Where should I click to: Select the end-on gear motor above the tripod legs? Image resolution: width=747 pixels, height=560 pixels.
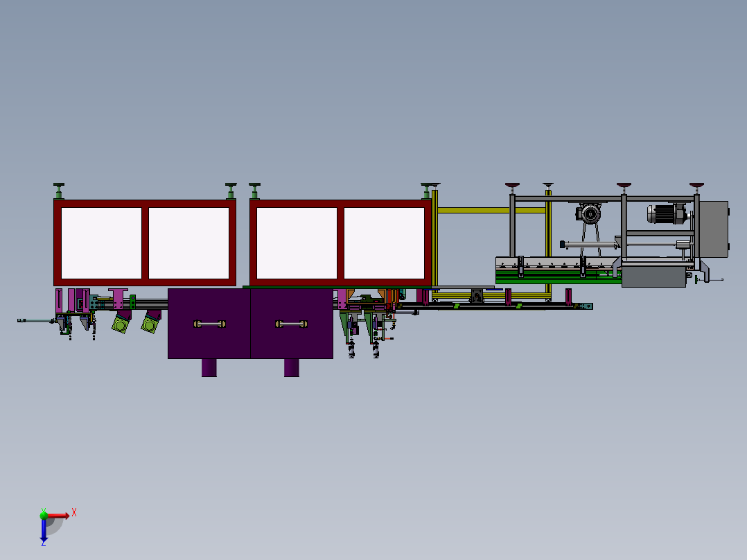click(x=590, y=213)
